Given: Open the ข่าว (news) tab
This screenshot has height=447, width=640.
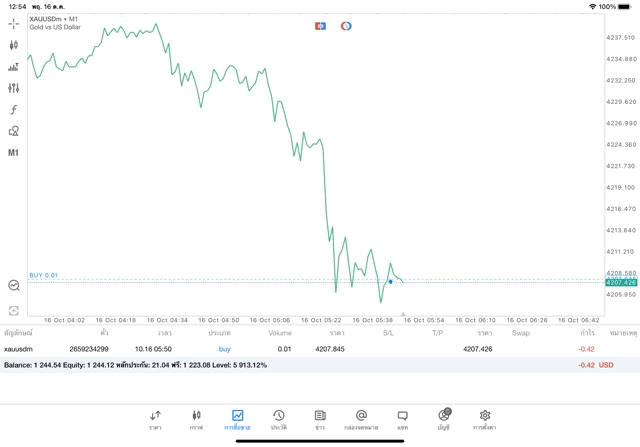Looking at the screenshot, I should coord(320,419).
